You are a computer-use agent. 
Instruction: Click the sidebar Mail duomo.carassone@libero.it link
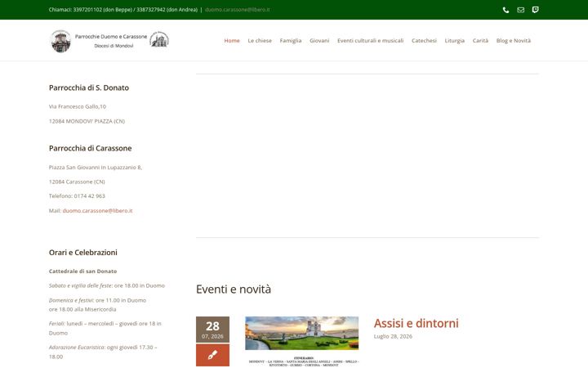click(97, 211)
